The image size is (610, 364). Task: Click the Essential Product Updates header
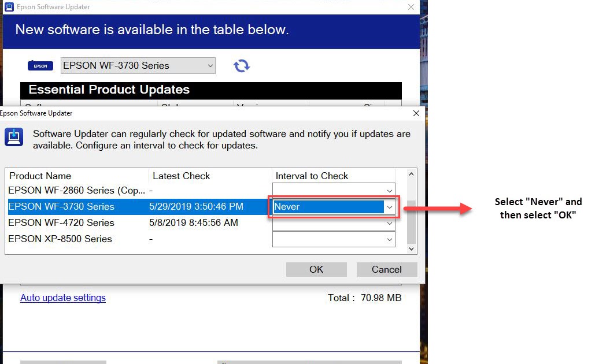pyautogui.click(x=211, y=90)
